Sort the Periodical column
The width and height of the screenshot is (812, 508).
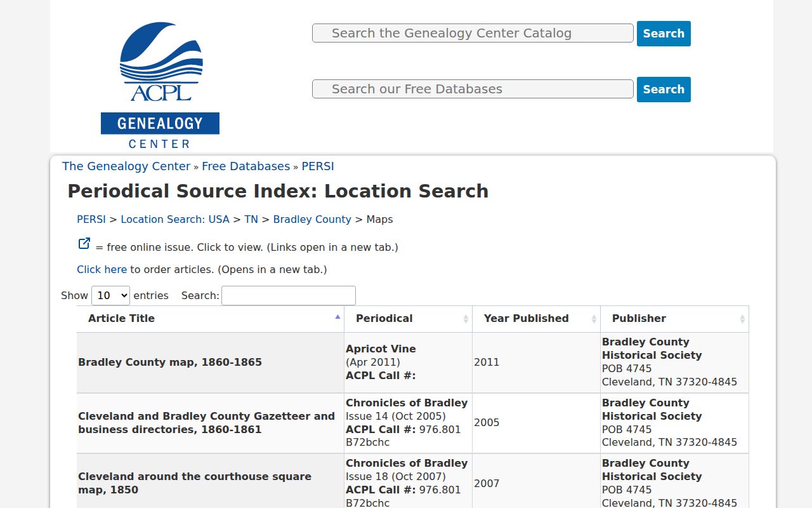(x=409, y=319)
